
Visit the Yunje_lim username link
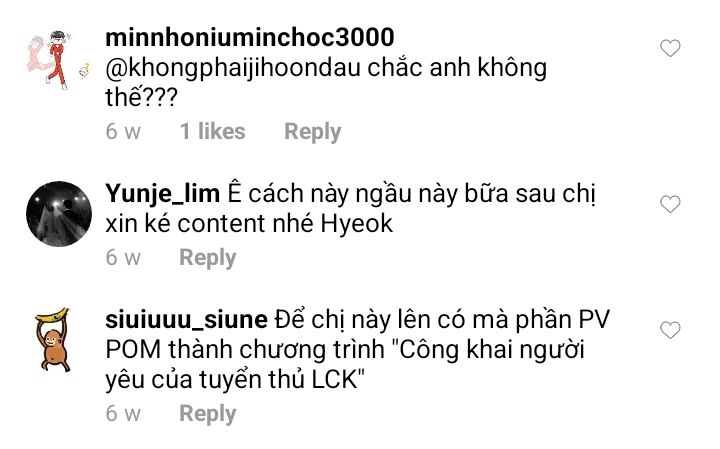coord(163,194)
